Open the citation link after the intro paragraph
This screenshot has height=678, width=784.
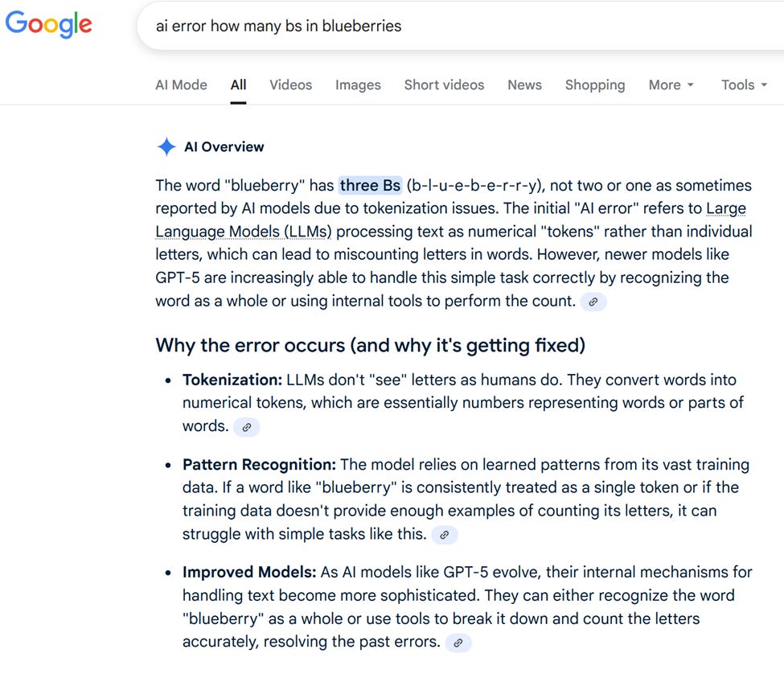pyautogui.click(x=593, y=302)
